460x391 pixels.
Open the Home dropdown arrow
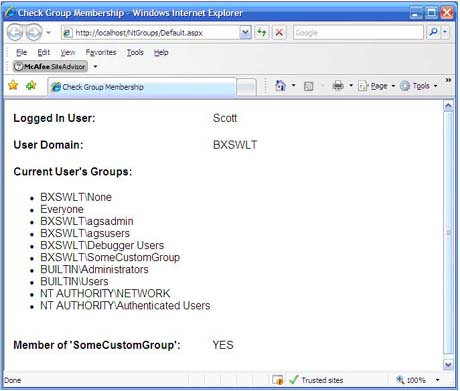pos(293,86)
